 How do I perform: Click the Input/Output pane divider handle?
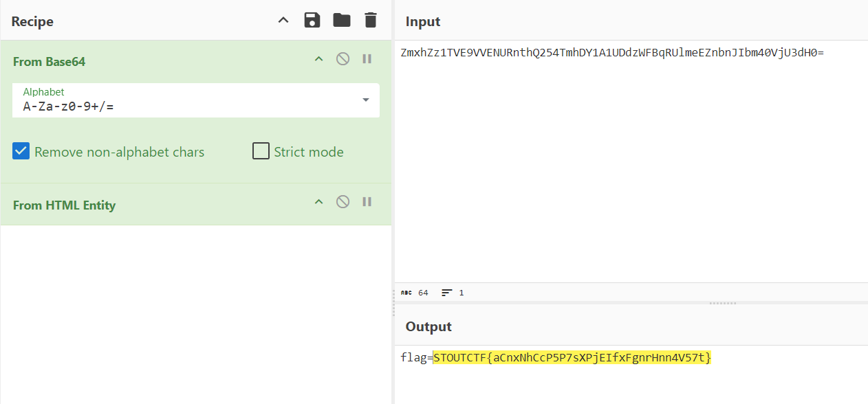[723, 303]
